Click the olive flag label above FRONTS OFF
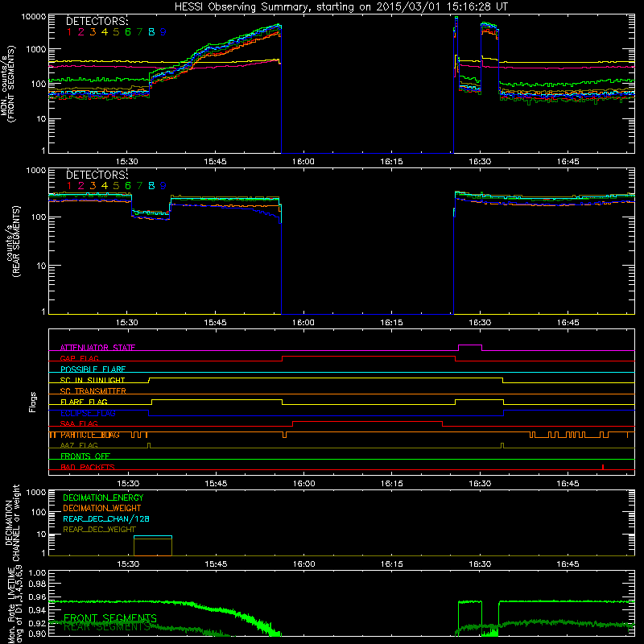 79,445
